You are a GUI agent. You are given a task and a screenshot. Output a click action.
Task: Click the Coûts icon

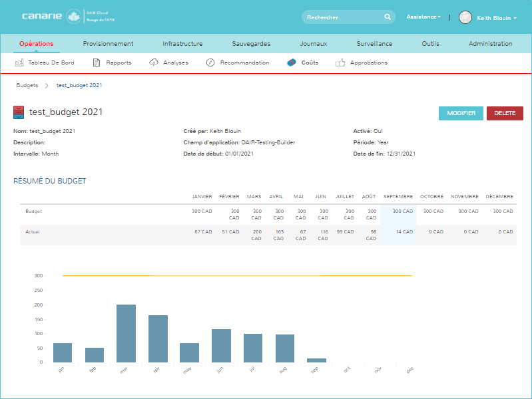(x=292, y=63)
